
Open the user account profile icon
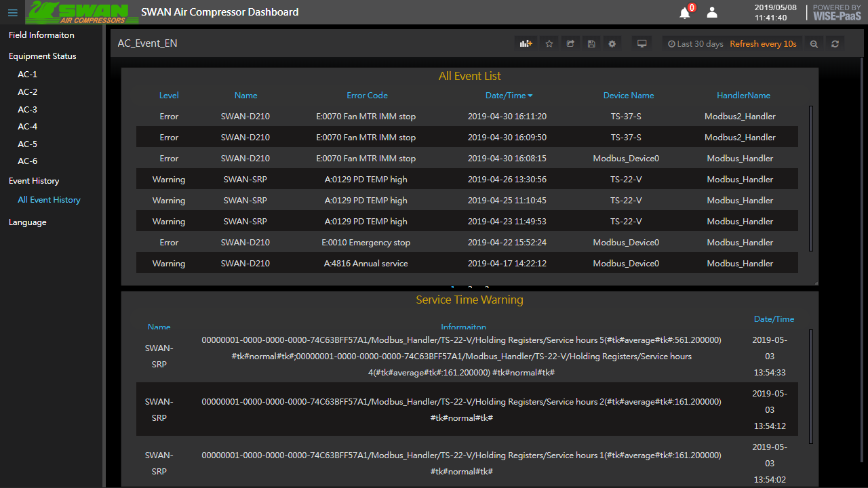point(712,12)
